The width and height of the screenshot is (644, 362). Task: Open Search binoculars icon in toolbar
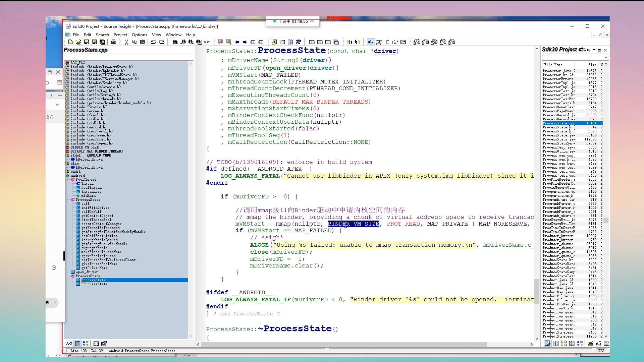(x=175, y=42)
